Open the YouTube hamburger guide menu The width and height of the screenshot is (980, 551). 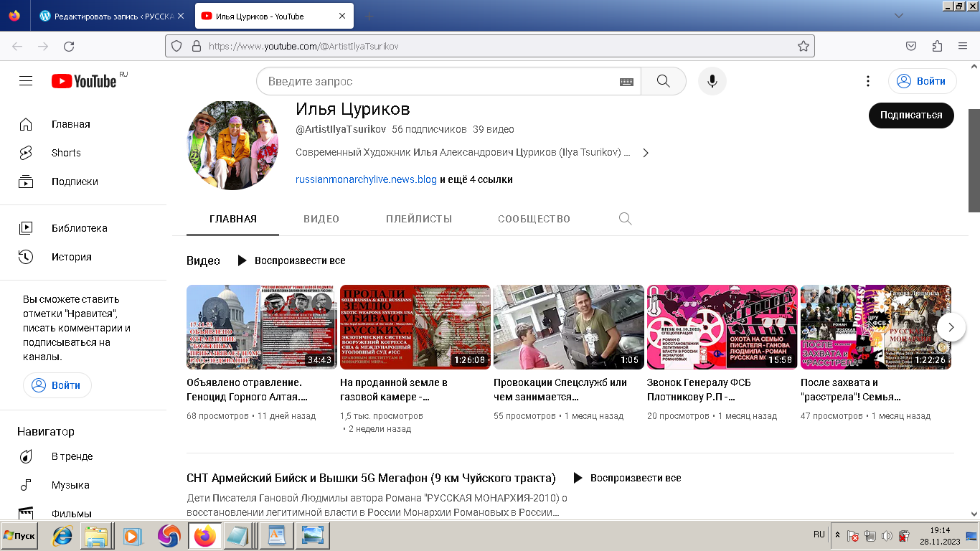pos(26,81)
